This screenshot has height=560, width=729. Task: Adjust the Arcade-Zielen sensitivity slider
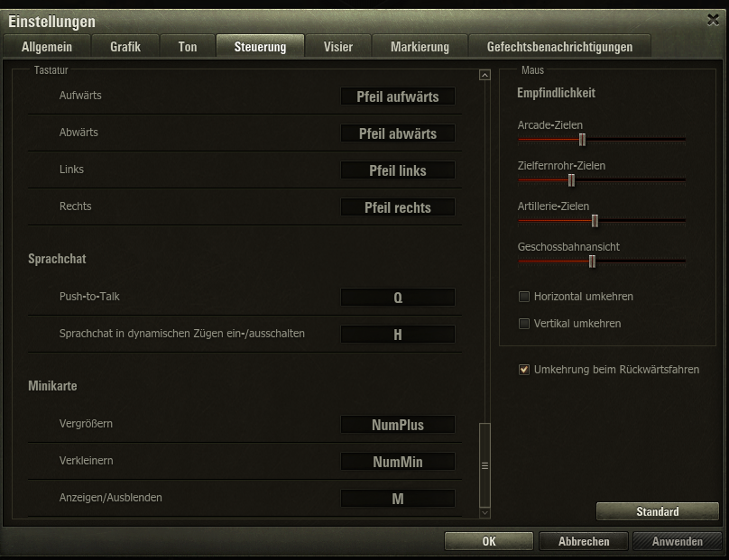(x=582, y=140)
